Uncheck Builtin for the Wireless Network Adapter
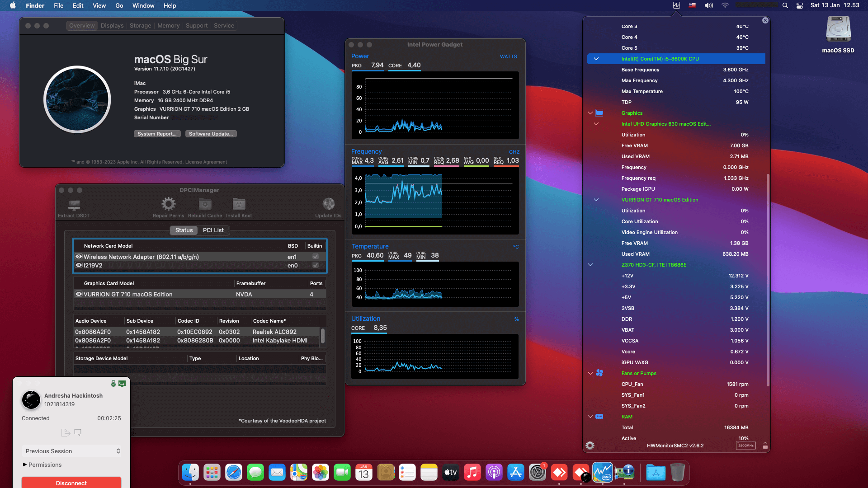 pos(315,256)
